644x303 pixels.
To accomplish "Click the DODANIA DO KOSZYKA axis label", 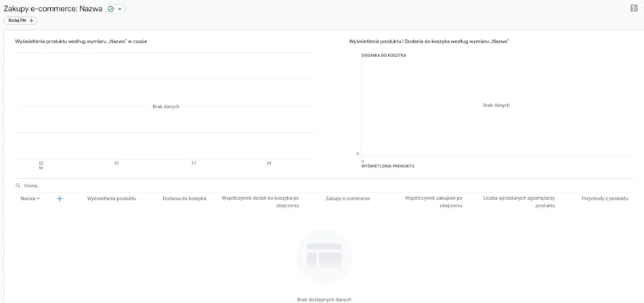I will [x=384, y=55].
